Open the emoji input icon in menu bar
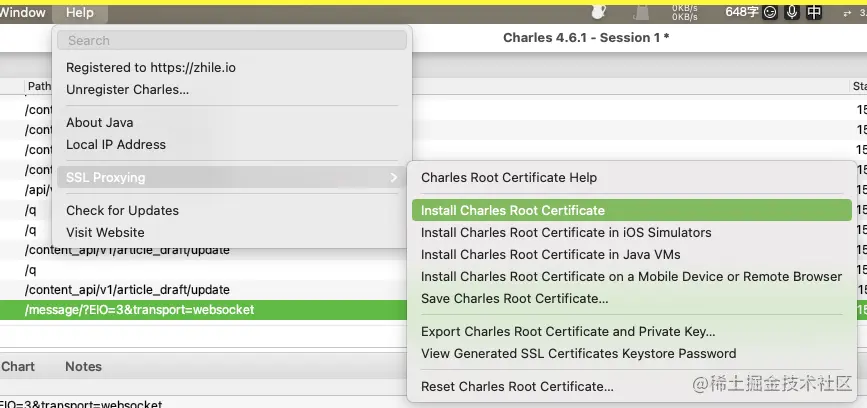This screenshot has height=408, width=867. [x=770, y=12]
